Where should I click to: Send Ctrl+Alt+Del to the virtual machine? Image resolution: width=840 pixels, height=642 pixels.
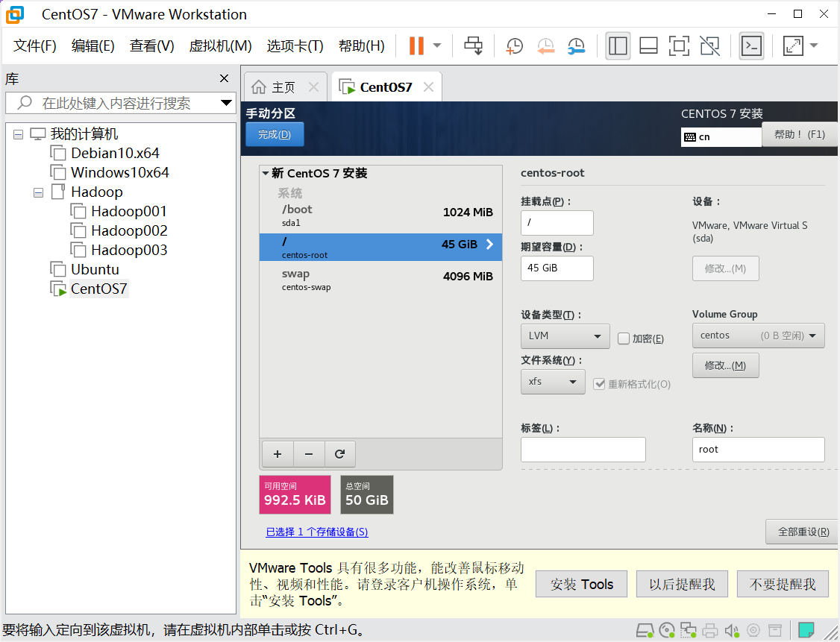tap(473, 45)
